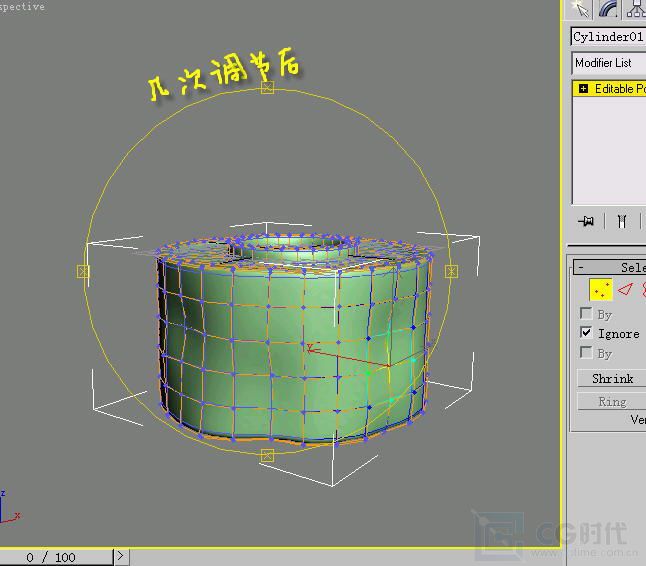Enable the By checkbox below Ignore
The image size is (646, 566).
click(x=586, y=352)
